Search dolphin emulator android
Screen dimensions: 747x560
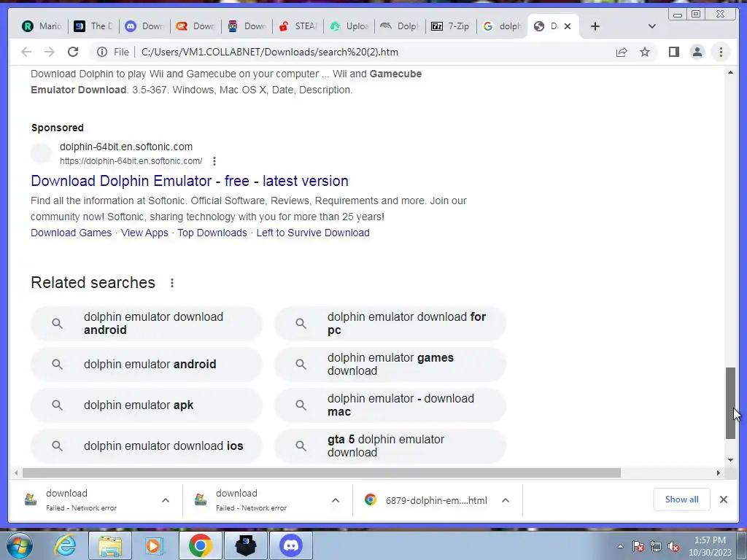click(x=146, y=365)
